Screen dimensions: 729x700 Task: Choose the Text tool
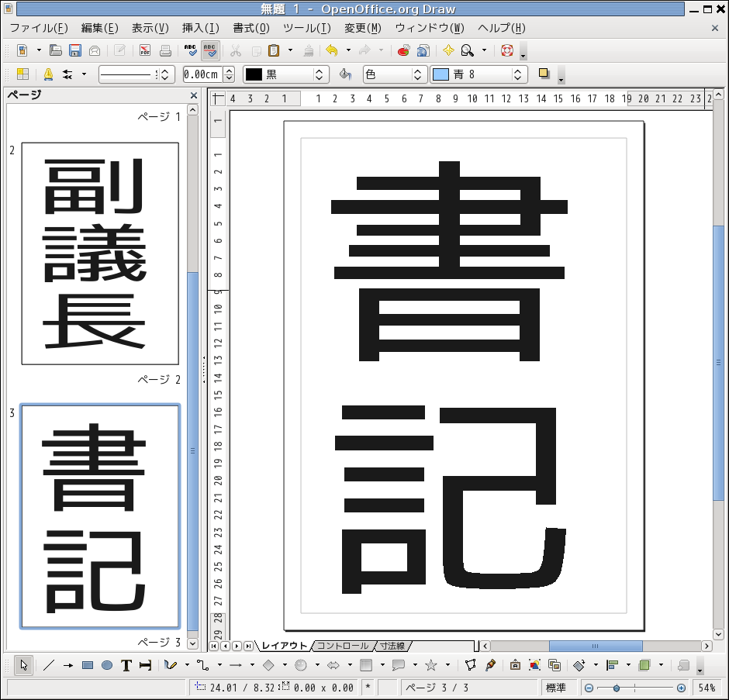(x=126, y=665)
